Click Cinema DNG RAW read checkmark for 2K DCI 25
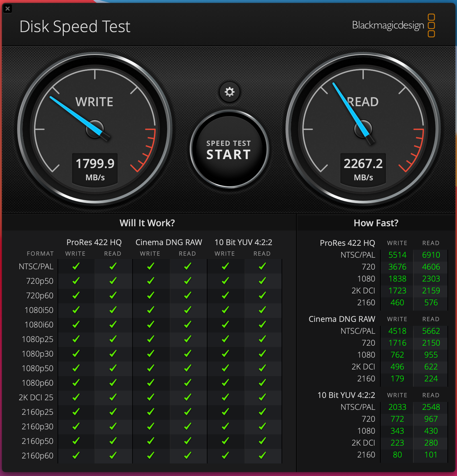 pyautogui.click(x=188, y=397)
